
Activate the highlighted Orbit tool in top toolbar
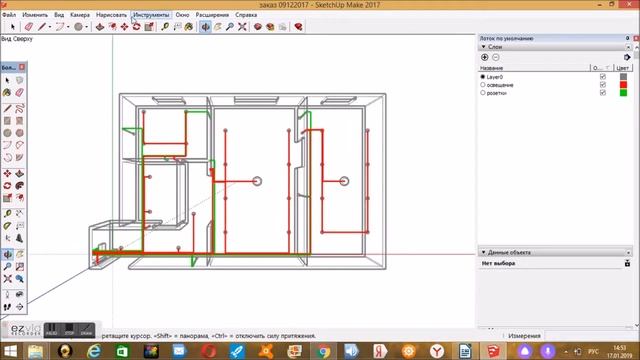pyautogui.click(x=205, y=27)
